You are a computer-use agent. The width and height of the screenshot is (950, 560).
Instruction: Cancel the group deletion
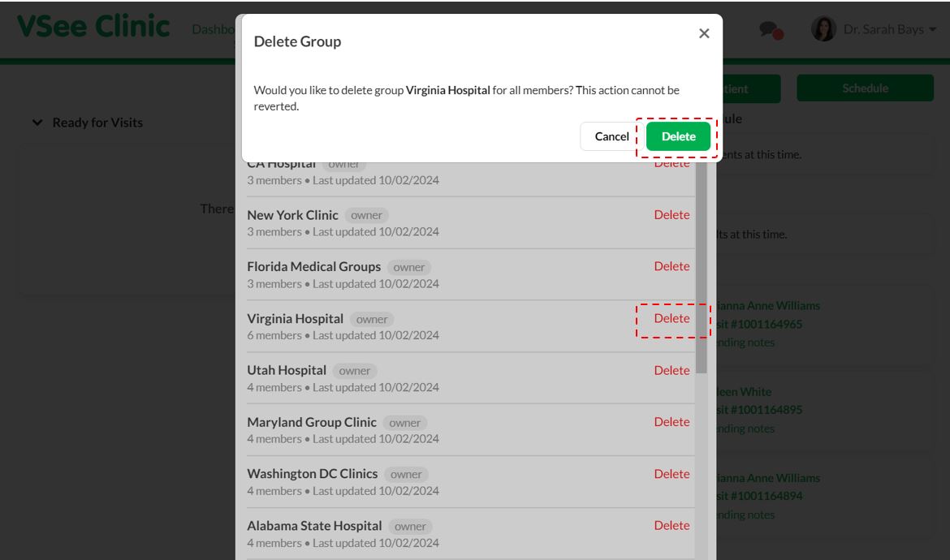pos(611,136)
